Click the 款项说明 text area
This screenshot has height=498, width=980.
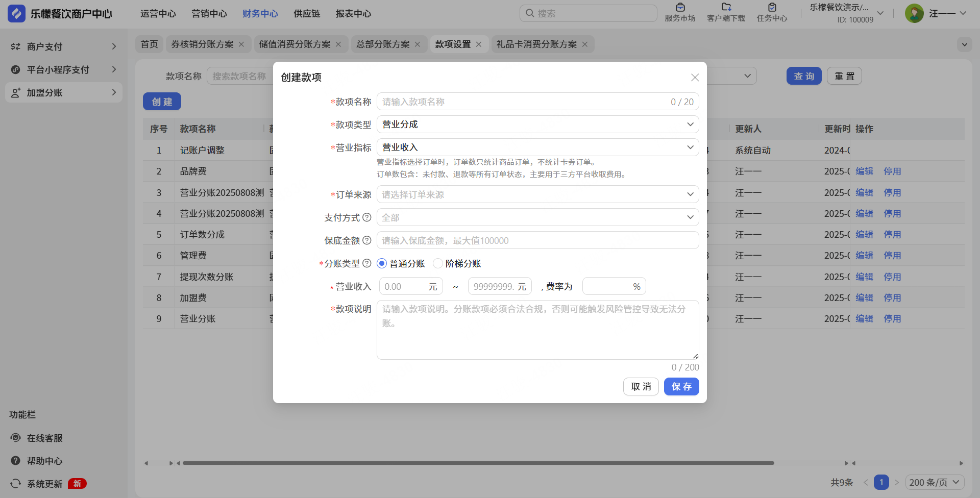pyautogui.click(x=537, y=330)
